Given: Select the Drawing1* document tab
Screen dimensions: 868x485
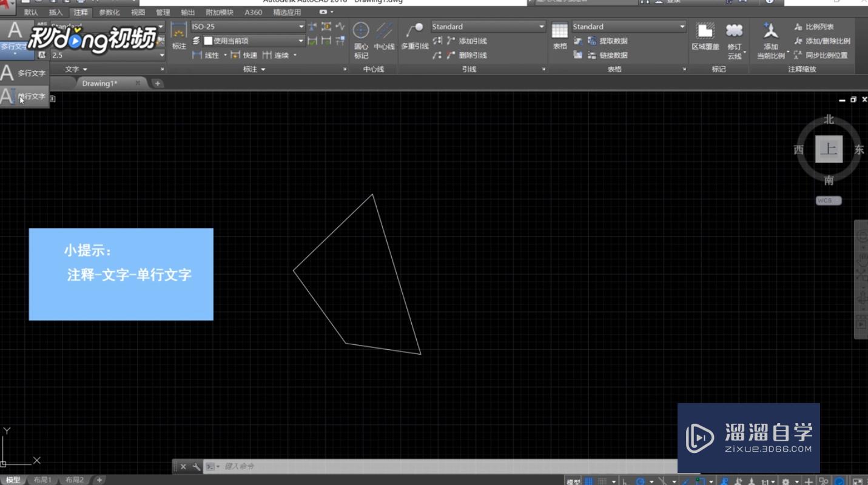Looking at the screenshot, I should [x=101, y=83].
